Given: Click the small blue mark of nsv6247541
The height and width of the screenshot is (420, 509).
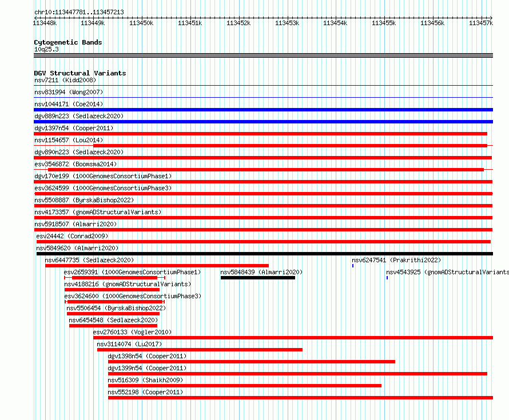Looking at the screenshot, I should pyautogui.click(x=353, y=266).
